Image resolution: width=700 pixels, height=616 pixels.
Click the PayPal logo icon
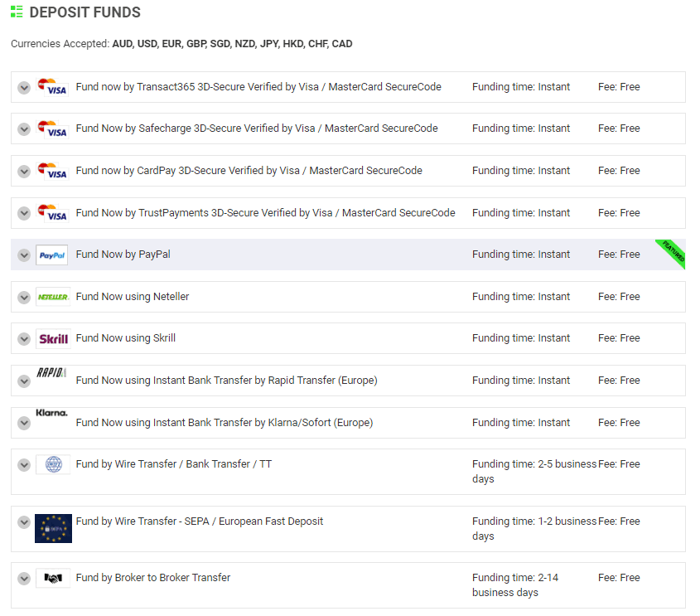tap(52, 255)
